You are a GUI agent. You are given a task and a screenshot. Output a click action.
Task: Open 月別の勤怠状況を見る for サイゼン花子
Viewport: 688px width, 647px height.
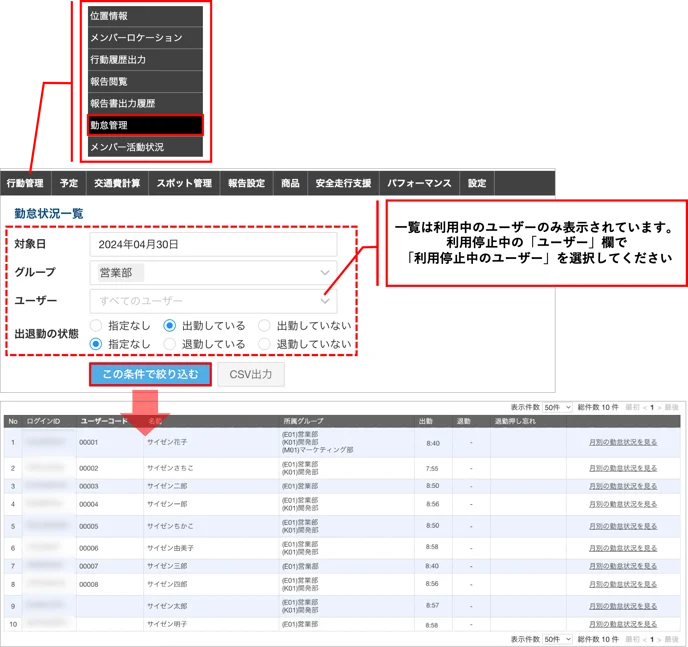coord(623,442)
